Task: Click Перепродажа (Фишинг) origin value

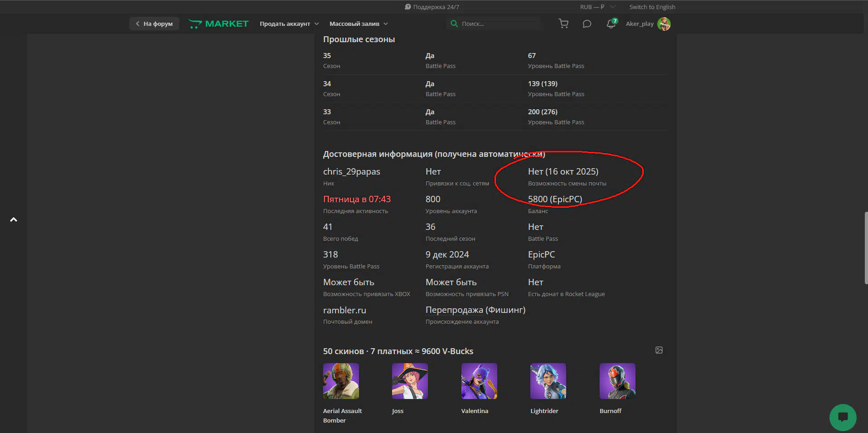Action: pos(475,310)
